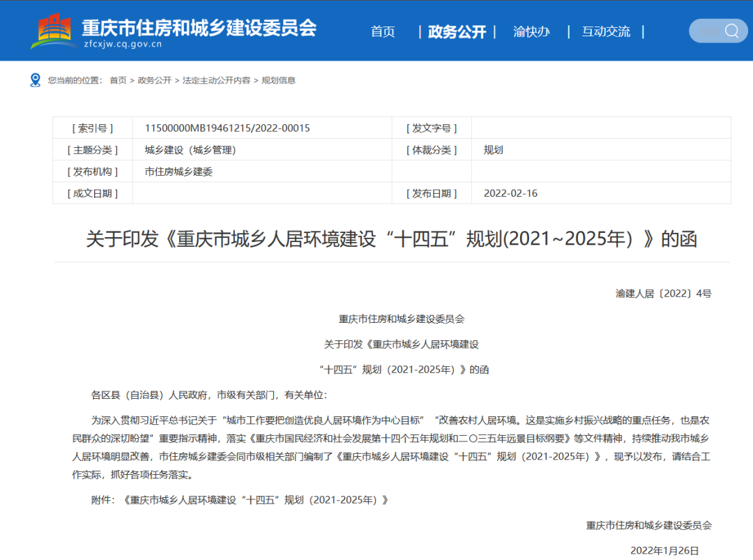
Task: Click the 发文字号 label cell
Action: tap(432, 128)
